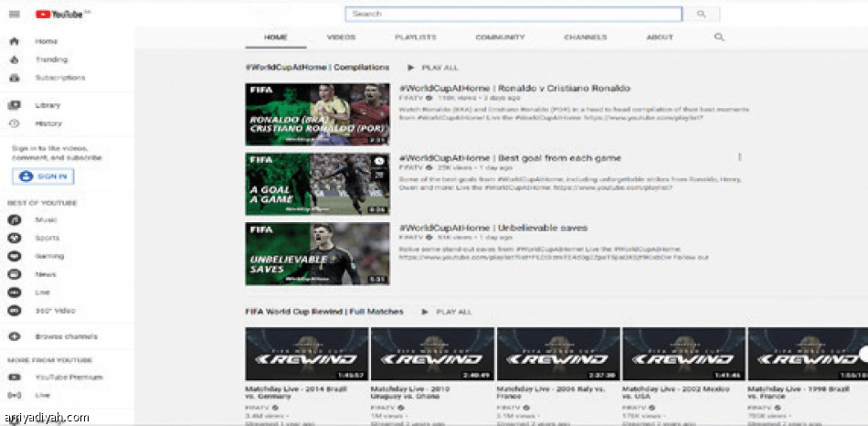Viewport: 868px width, 426px height.
Task: Click the Sign In button
Action: pyautogui.click(x=43, y=176)
